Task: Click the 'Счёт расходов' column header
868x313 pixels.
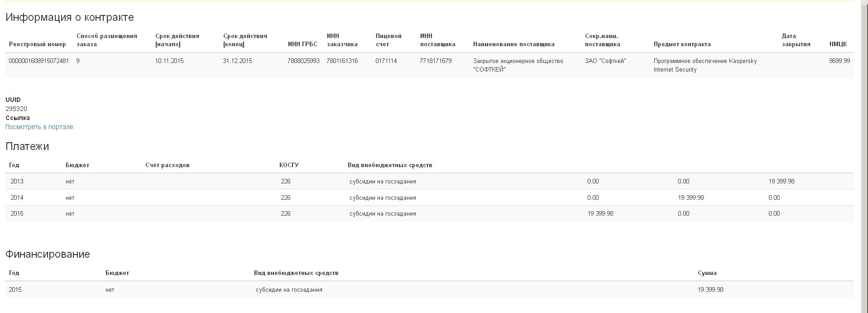Action: point(168,165)
